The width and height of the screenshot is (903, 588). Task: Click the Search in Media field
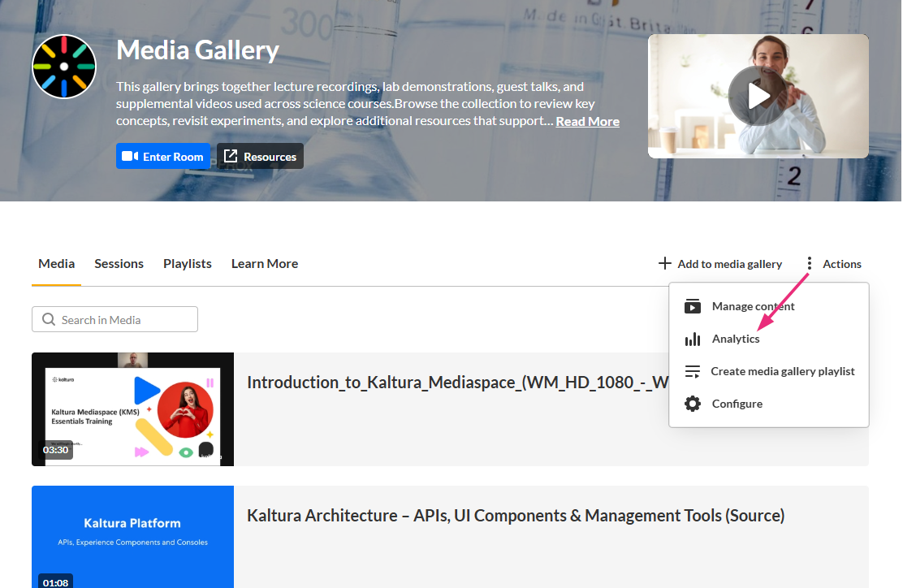[114, 319]
